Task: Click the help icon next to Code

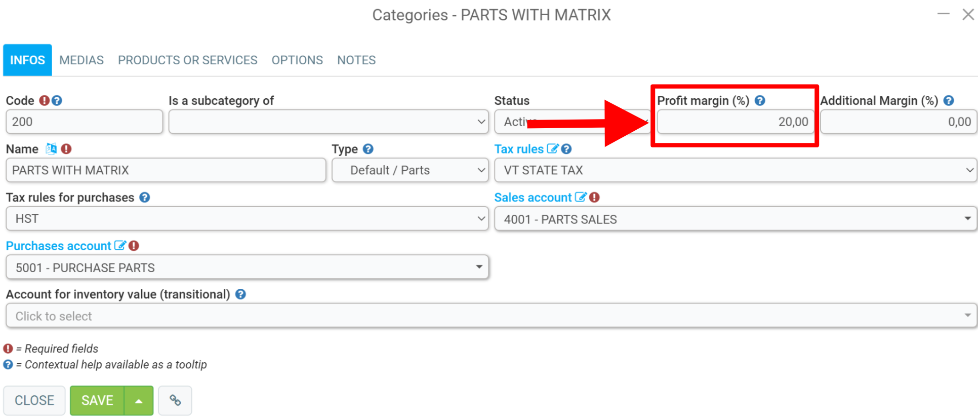Action: 57,100
